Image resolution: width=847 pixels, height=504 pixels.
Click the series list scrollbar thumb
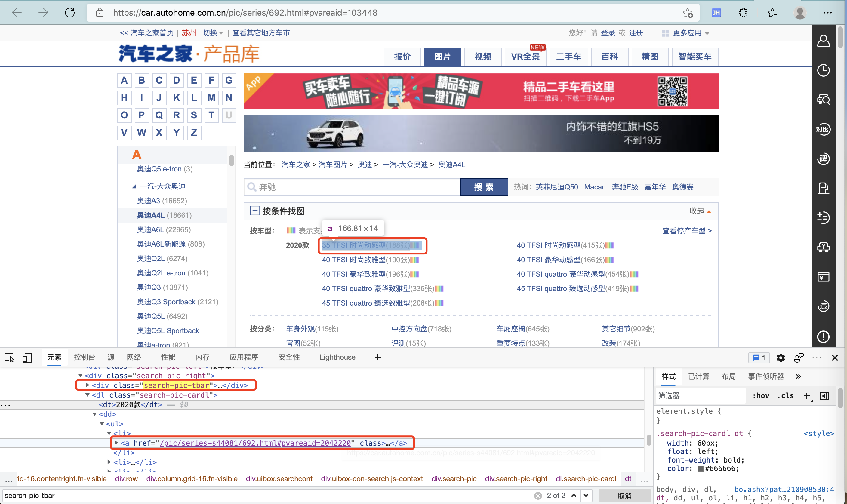[x=231, y=160]
